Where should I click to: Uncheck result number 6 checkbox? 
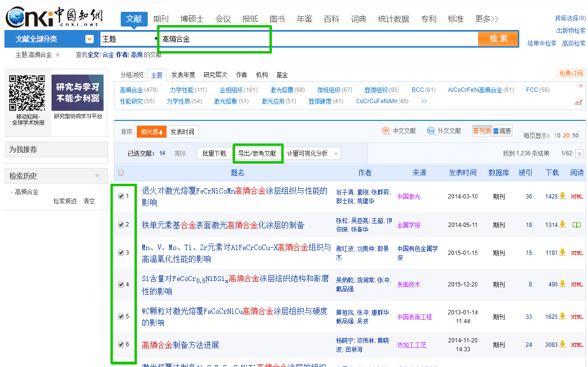coord(120,345)
